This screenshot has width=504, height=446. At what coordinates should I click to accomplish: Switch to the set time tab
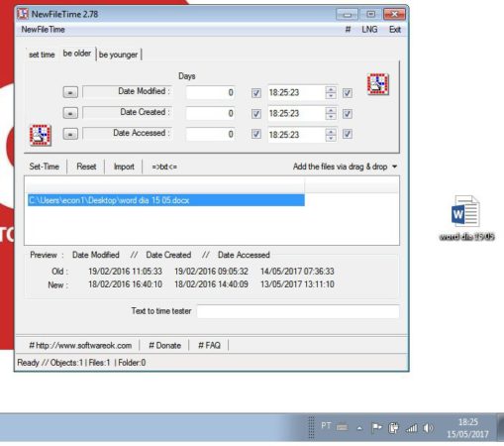[x=42, y=55]
